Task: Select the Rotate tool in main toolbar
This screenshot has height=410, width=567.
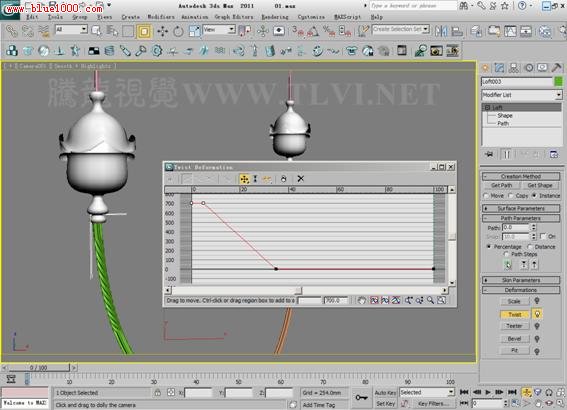Action: tap(178, 31)
